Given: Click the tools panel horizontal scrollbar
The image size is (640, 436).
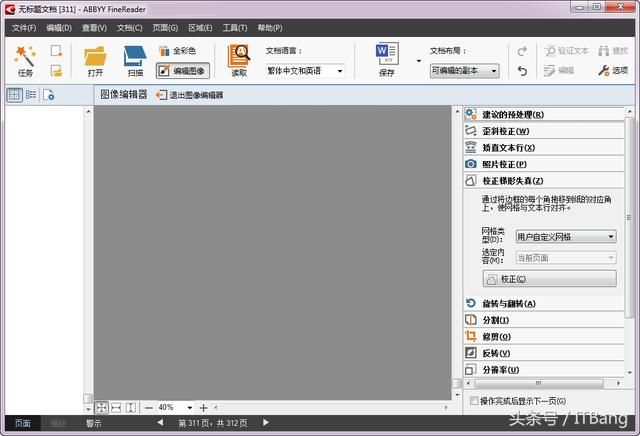Looking at the screenshot, I should click(539, 383).
